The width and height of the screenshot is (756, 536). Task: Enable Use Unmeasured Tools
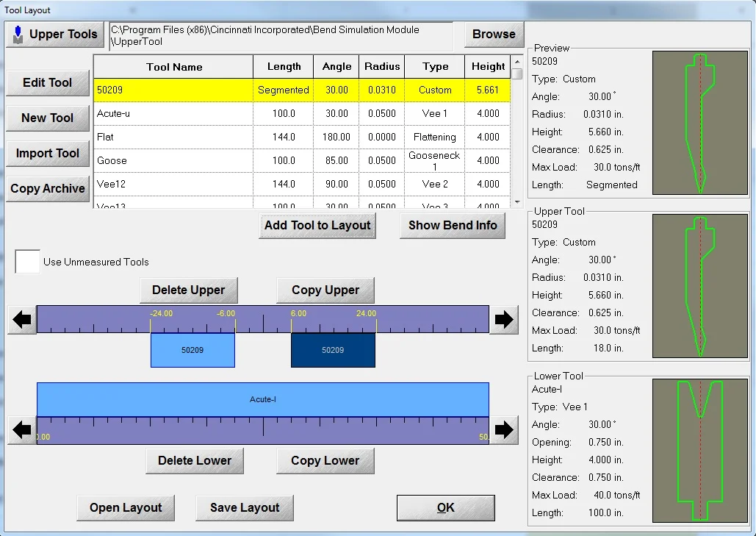coord(26,261)
